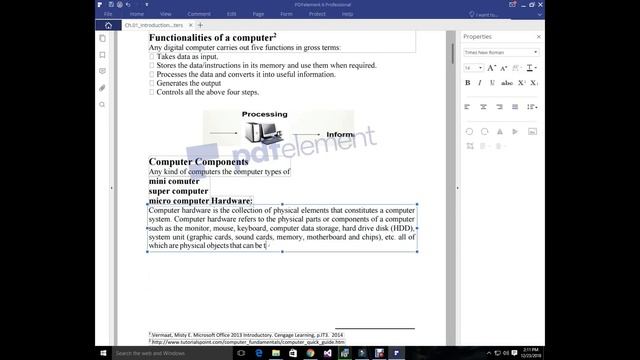Open the Comment tab
The image size is (640, 360).
pos(199,14)
